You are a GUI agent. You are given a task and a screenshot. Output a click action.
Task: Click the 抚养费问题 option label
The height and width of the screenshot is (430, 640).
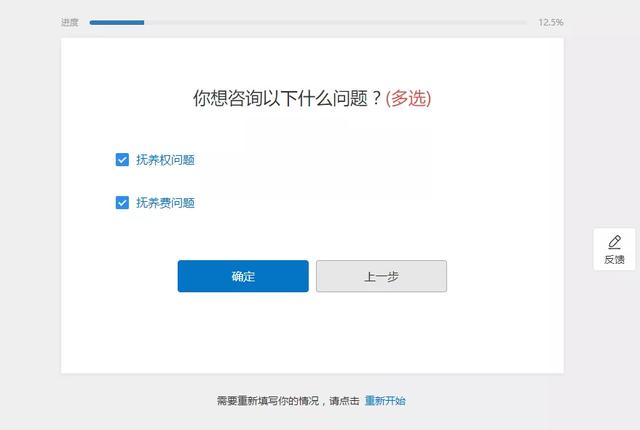click(x=165, y=202)
